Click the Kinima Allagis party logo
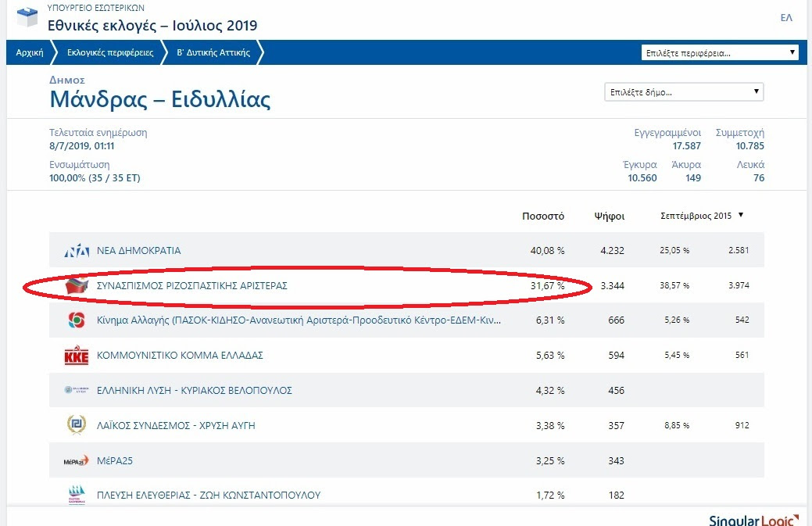The image size is (812, 526). pyautogui.click(x=77, y=320)
